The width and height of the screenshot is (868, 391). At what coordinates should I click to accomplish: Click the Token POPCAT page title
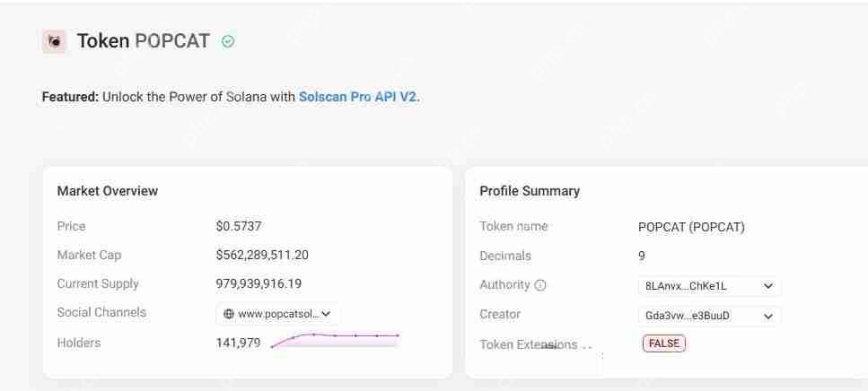(x=144, y=41)
